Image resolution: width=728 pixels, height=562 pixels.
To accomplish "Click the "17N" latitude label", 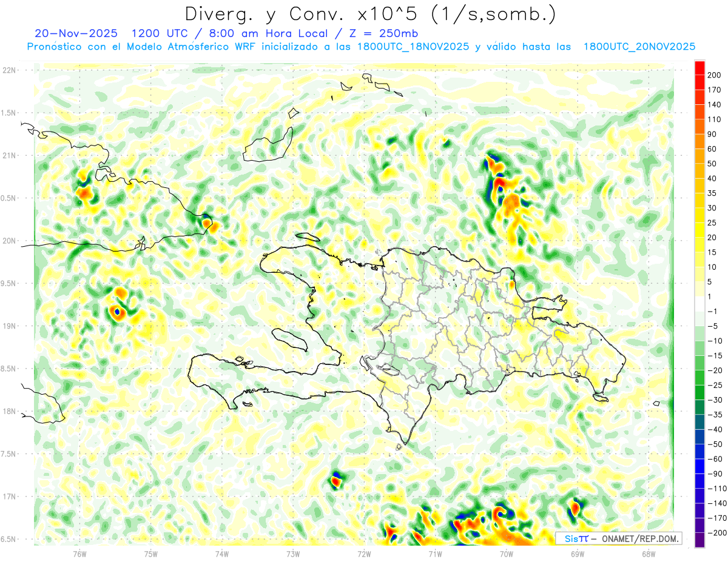I will pos(8,497).
